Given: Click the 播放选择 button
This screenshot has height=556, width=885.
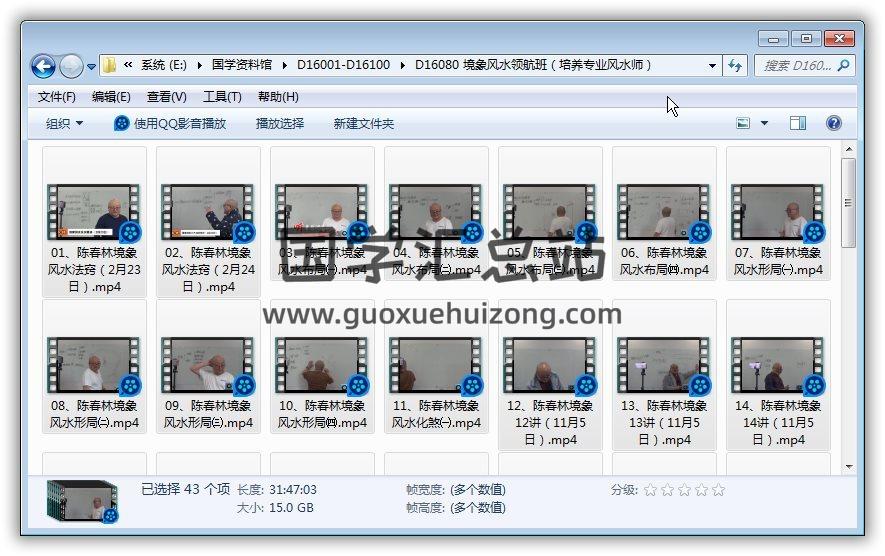Looking at the screenshot, I should [279, 123].
